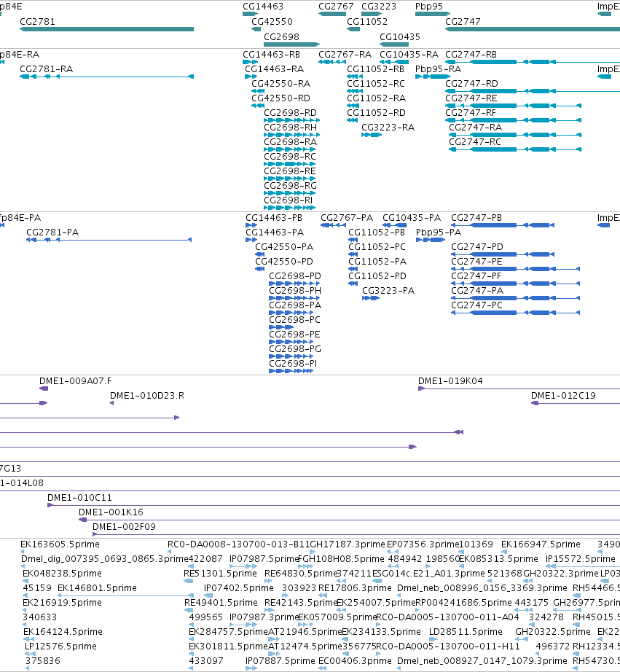Select protein CG42550-PD
Image resolution: width=620 pixels, height=672 pixels.
coord(284,262)
